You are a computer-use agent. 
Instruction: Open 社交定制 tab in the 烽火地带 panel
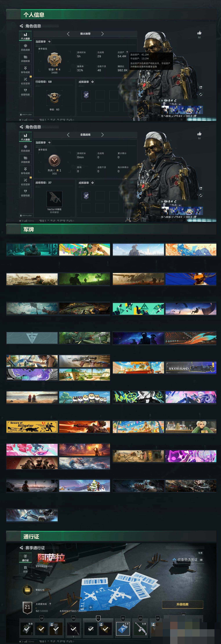click(x=25, y=81)
